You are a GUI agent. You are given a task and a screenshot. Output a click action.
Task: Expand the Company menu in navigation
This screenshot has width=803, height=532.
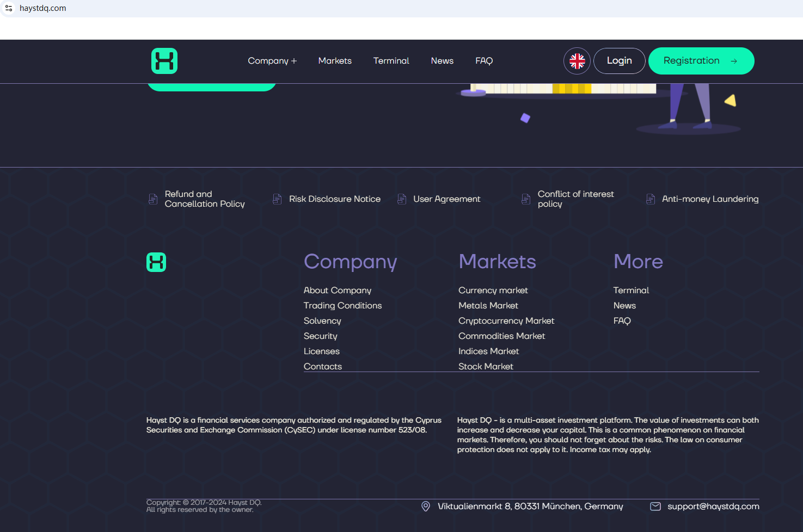(x=272, y=61)
